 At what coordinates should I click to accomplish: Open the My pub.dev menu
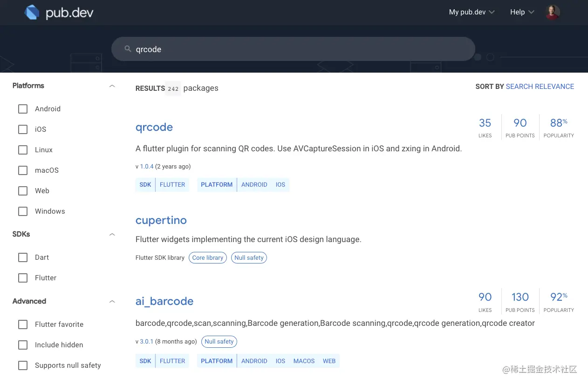click(472, 12)
